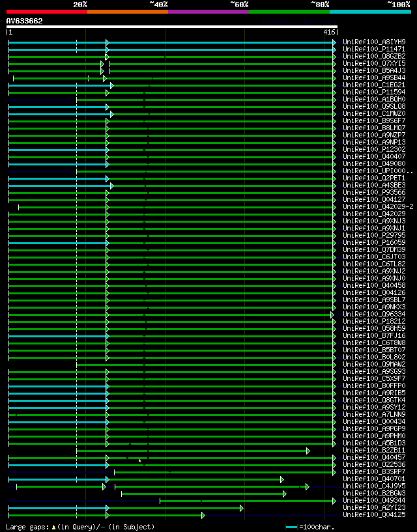Open hit UniRef100_B3SRP7

374,472
